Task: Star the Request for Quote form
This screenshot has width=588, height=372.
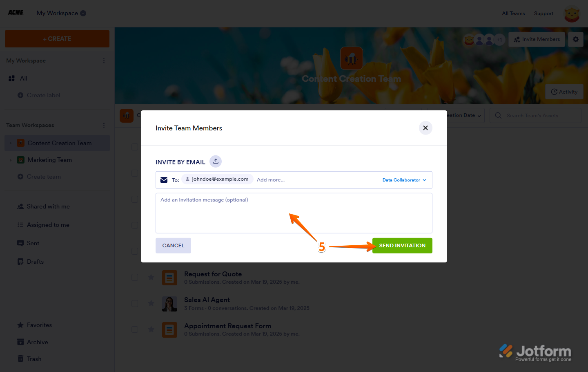Action: point(151,278)
